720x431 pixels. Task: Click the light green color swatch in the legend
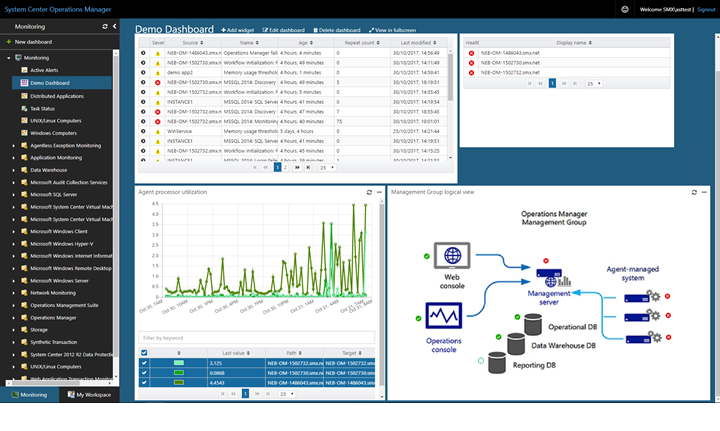(x=179, y=363)
